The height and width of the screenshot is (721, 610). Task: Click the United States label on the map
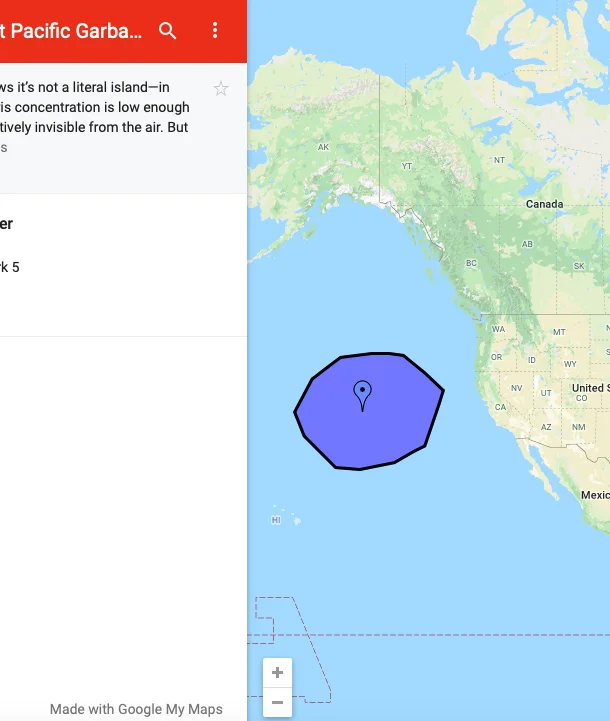click(589, 388)
